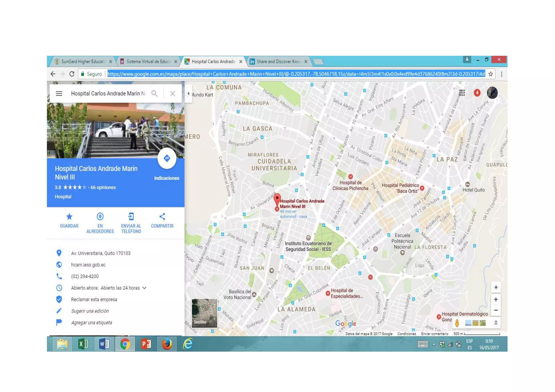Open the Google apps grid icon
The image size is (555, 392).
pos(462,93)
